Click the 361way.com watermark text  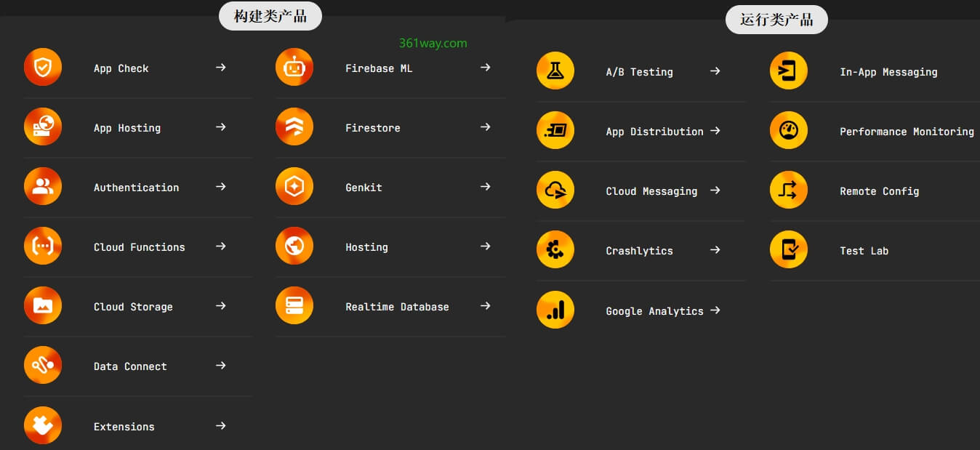point(434,43)
